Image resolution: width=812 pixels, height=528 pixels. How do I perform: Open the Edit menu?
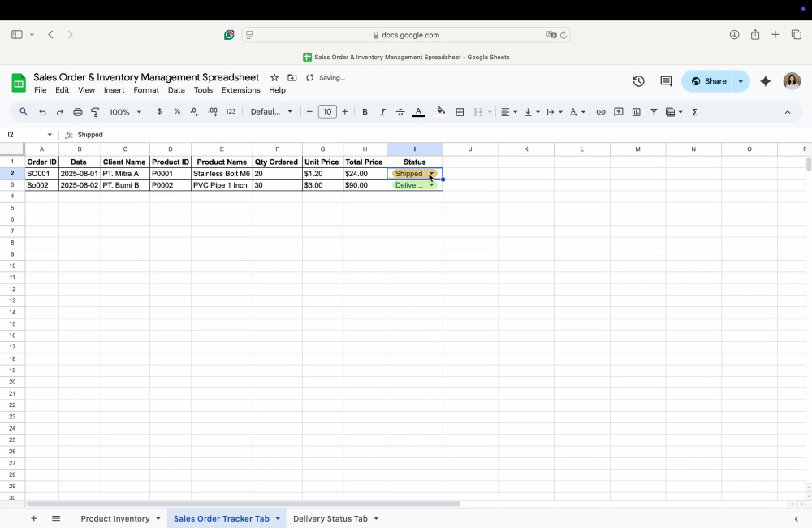(63, 90)
